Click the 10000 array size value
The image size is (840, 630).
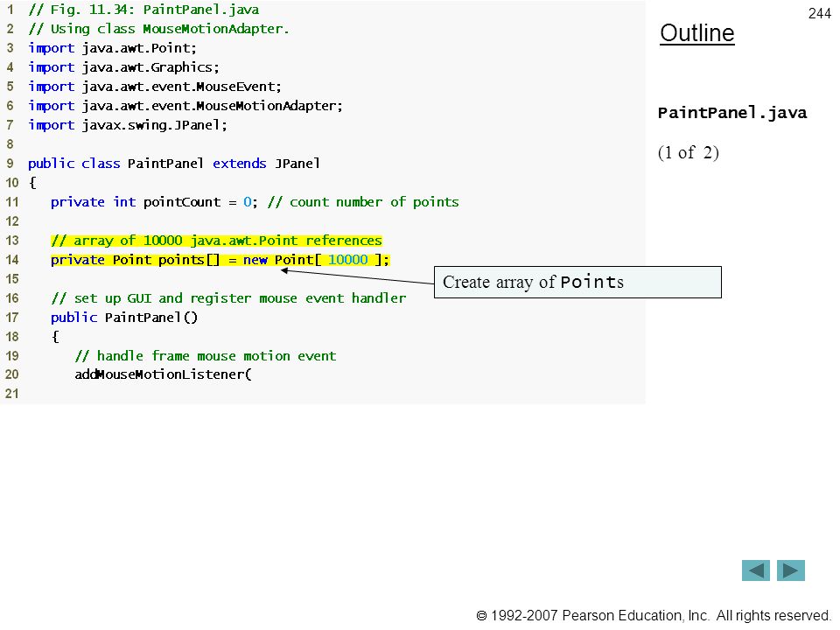(x=348, y=260)
